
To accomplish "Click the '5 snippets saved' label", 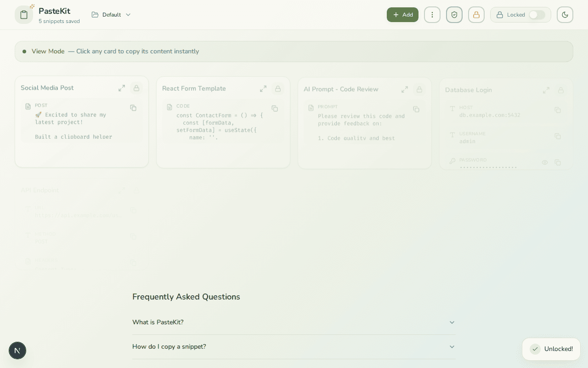I will click(x=59, y=21).
